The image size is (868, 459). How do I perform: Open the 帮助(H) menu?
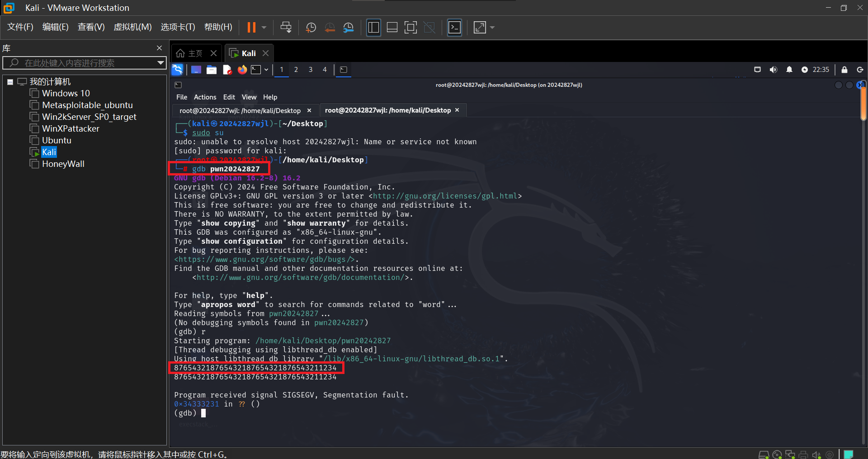click(218, 27)
